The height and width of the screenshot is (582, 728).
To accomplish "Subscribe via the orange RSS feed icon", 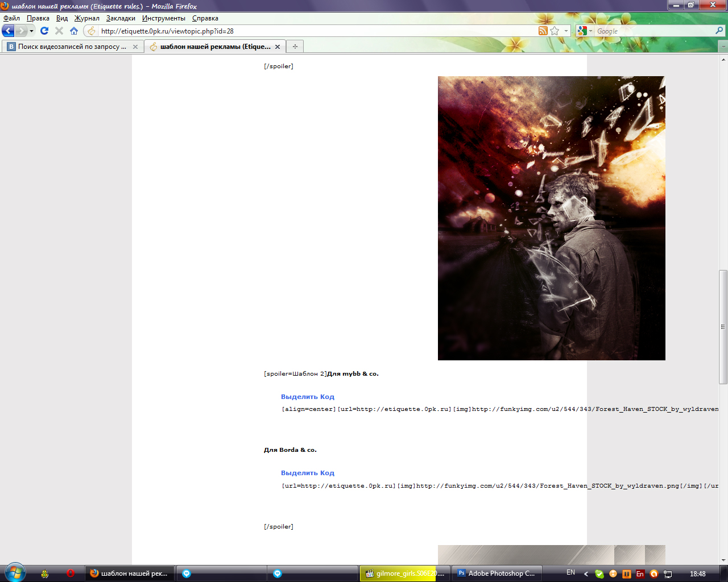I will [x=543, y=31].
